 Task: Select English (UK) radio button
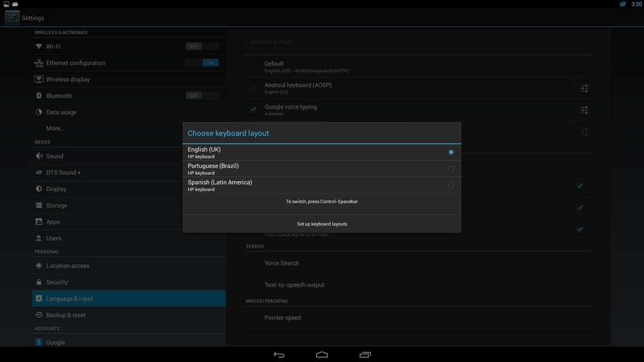pos(450,152)
